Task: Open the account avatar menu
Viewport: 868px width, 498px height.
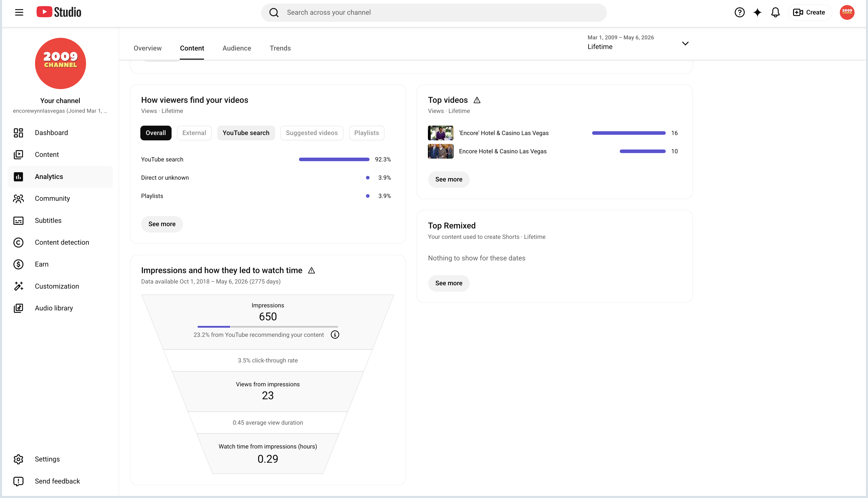Action: pyautogui.click(x=847, y=13)
